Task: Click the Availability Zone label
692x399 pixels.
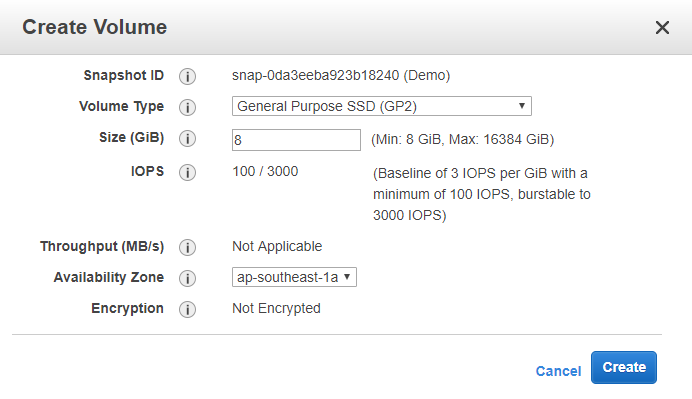Action: [109, 277]
